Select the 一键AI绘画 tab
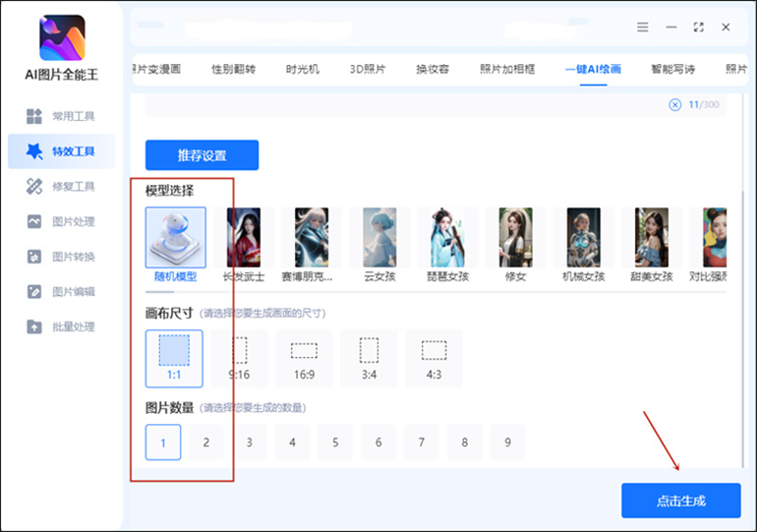Screen dimensions: 757x532 point(594,69)
